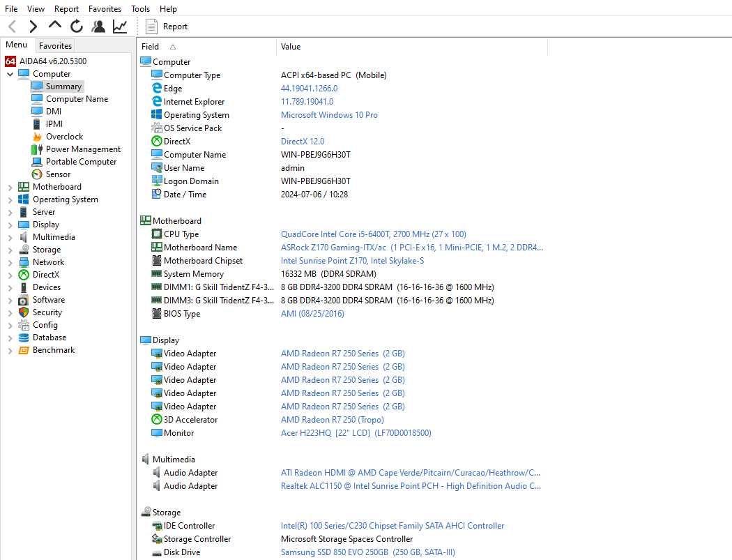Expand the Multimedia tree node
Screen dimensions: 732x560
[10, 237]
